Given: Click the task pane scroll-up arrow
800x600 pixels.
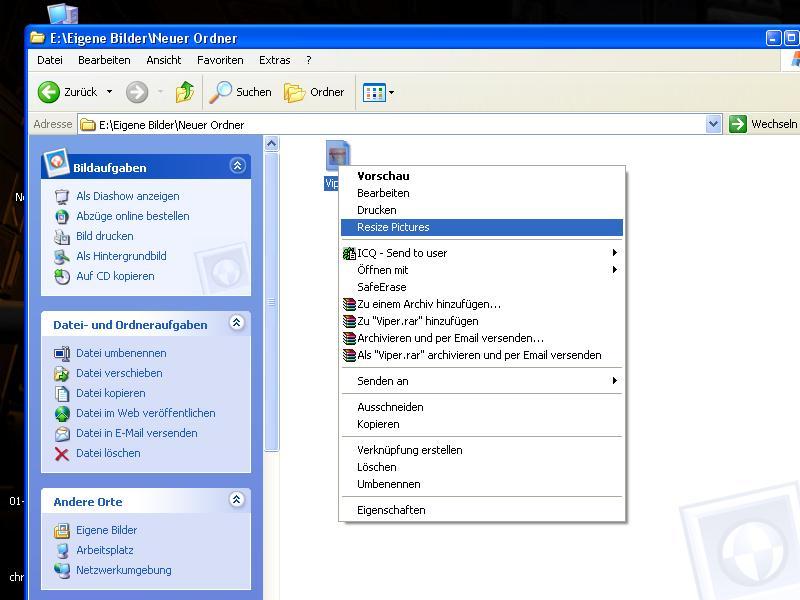Looking at the screenshot, I should 271,144.
